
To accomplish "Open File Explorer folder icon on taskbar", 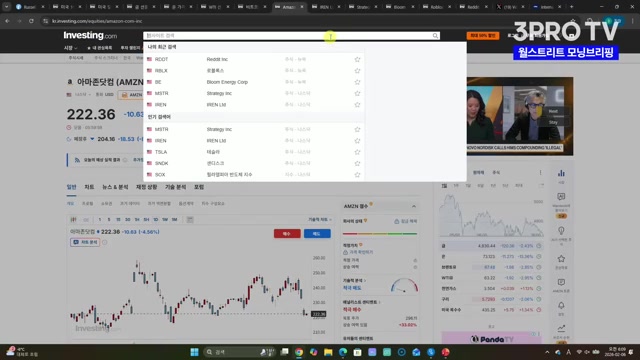I will pyautogui.click(x=328, y=352).
